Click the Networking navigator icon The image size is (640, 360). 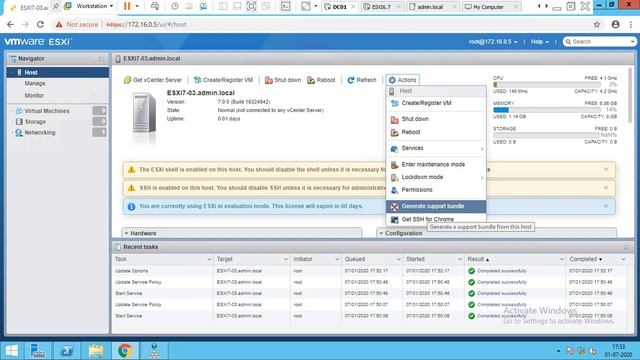point(19,133)
